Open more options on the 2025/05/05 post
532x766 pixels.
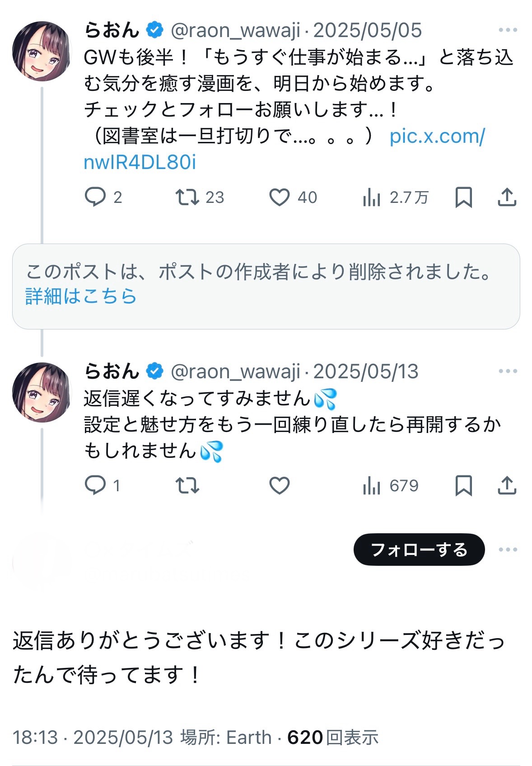click(x=508, y=30)
